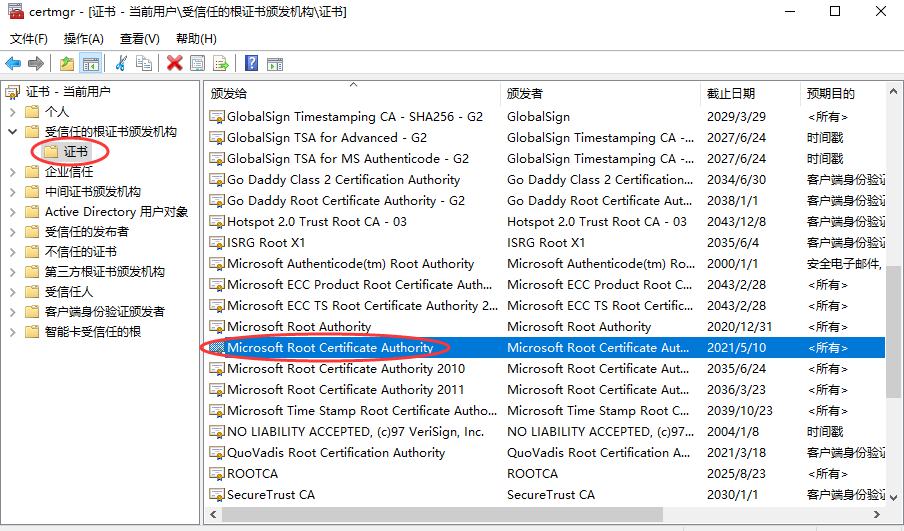Select Go Daddy Class 2 Certification Authority

tap(545, 180)
